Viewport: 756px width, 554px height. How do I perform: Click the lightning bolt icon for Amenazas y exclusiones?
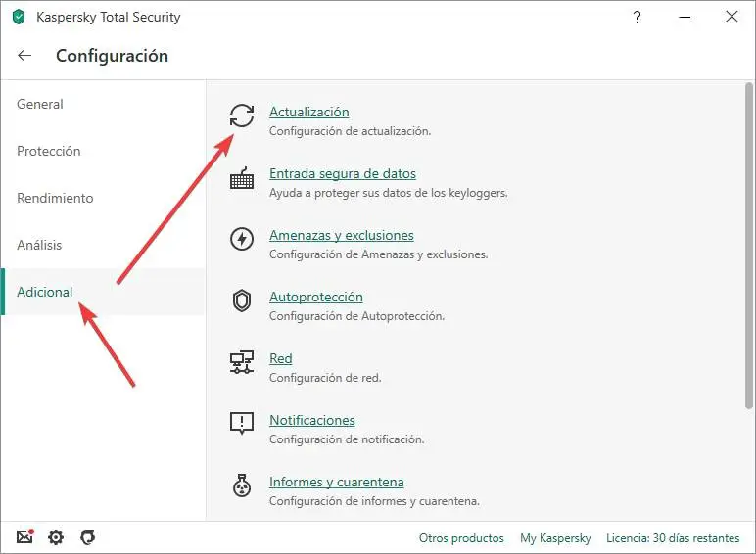(x=242, y=239)
